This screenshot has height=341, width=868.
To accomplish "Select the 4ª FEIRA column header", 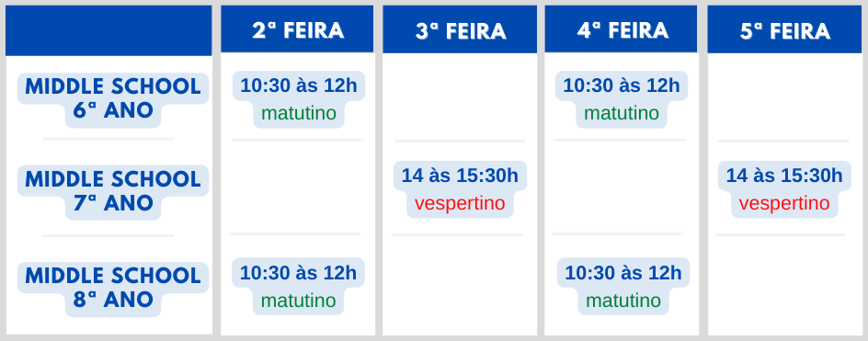I will pyautogui.click(x=621, y=28).
